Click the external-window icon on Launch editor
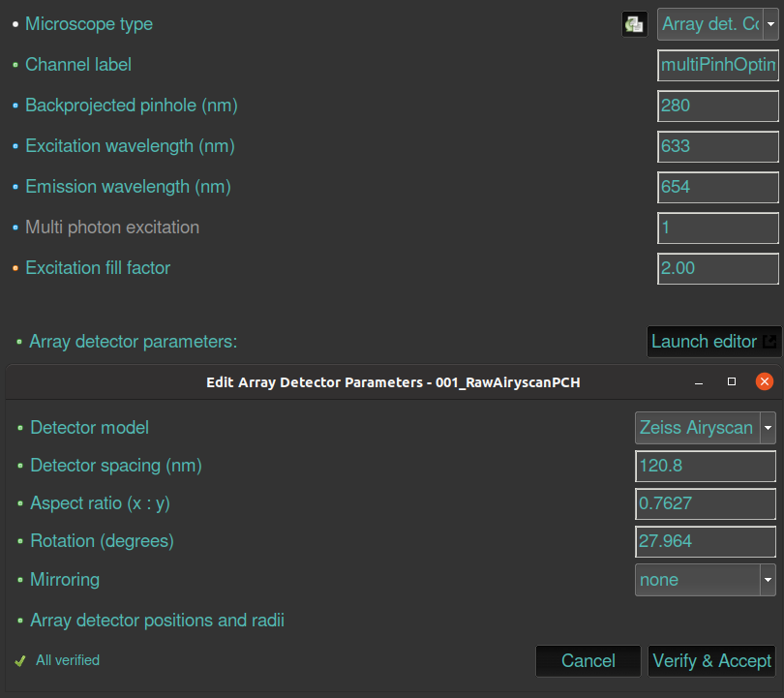 click(x=769, y=342)
